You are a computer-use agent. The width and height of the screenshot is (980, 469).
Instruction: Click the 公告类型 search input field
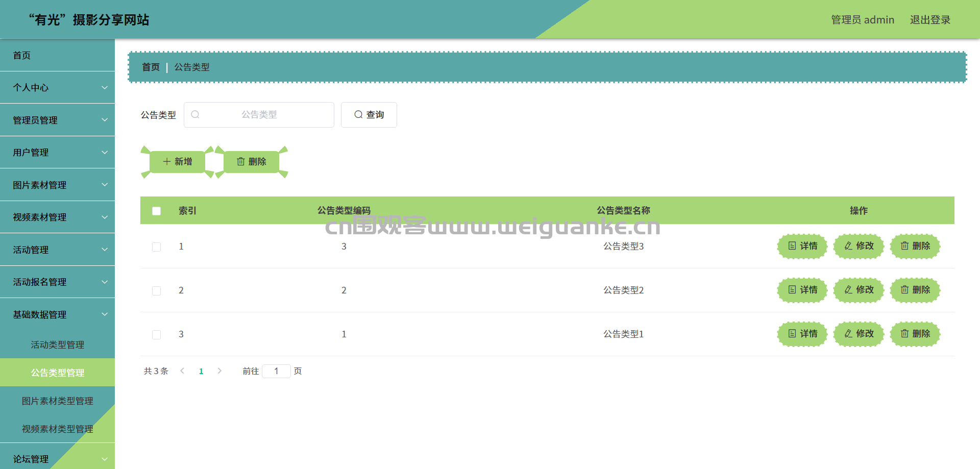point(259,114)
